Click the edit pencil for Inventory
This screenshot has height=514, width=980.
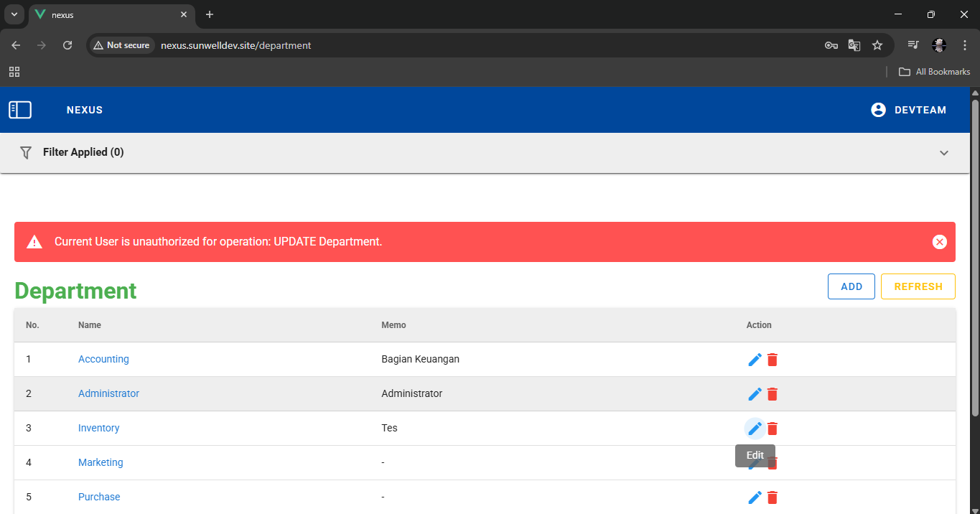755,429
